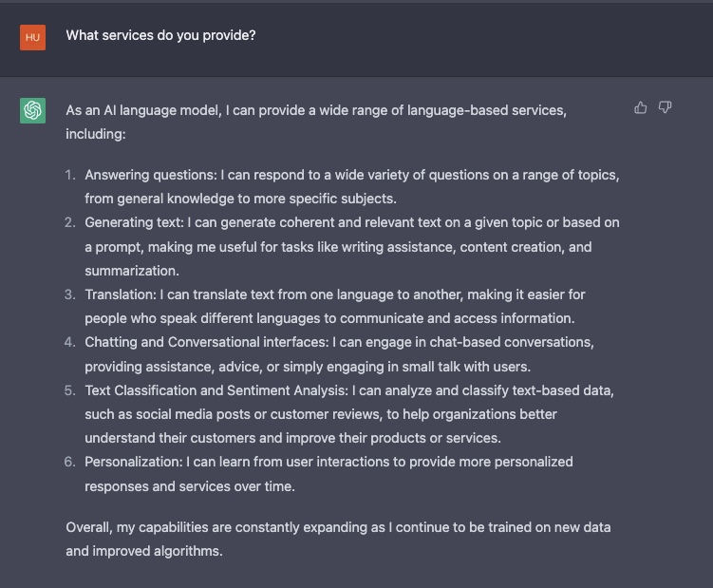Click the list number 3 marker
Image resolution: width=713 pixels, height=588 pixels.
coord(70,294)
